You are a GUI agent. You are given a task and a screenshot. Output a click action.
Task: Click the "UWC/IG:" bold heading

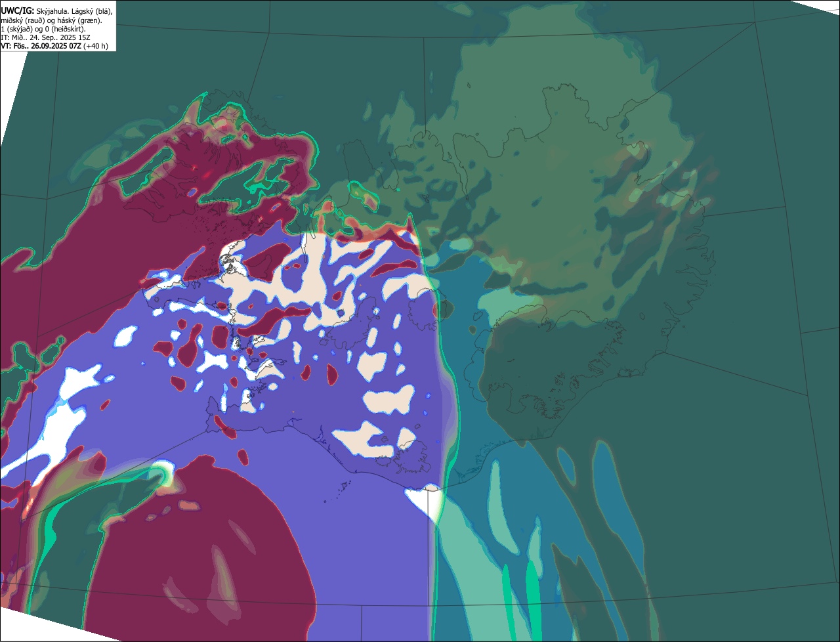point(17,11)
